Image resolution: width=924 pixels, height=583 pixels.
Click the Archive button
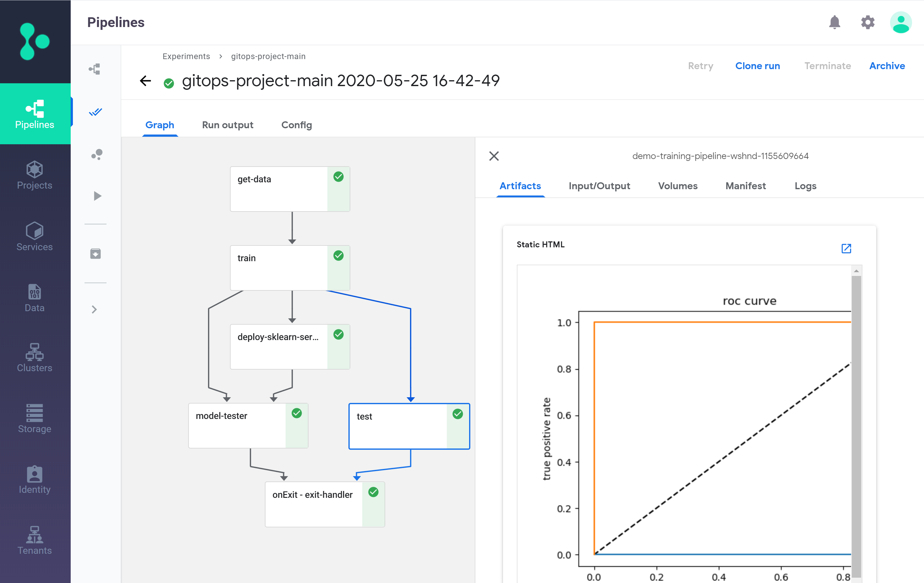pyautogui.click(x=887, y=66)
